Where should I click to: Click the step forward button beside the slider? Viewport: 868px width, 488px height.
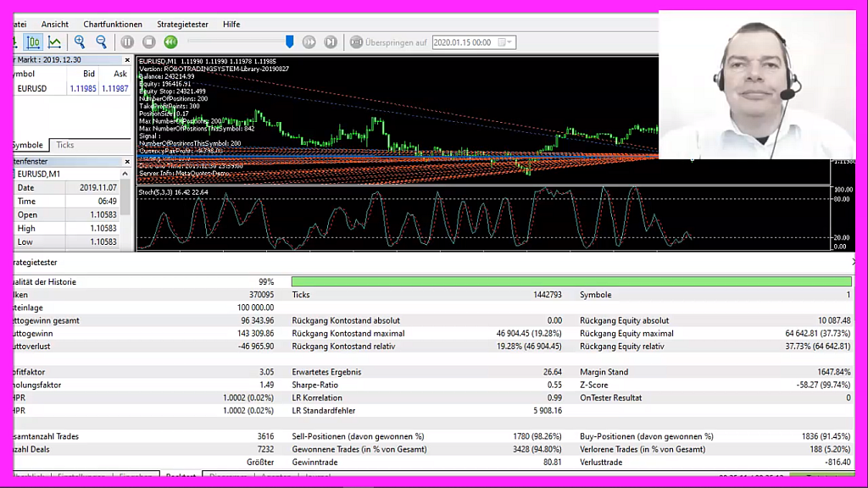pos(309,42)
